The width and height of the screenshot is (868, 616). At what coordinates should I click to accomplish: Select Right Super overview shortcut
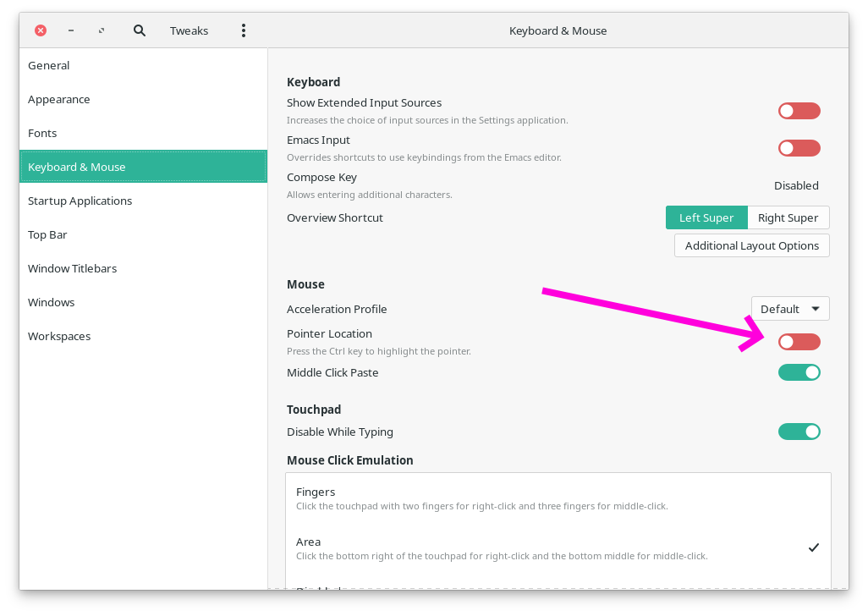[x=788, y=217]
